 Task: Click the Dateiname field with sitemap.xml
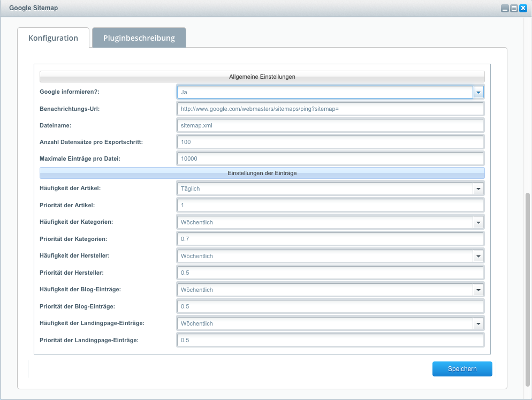click(330, 125)
